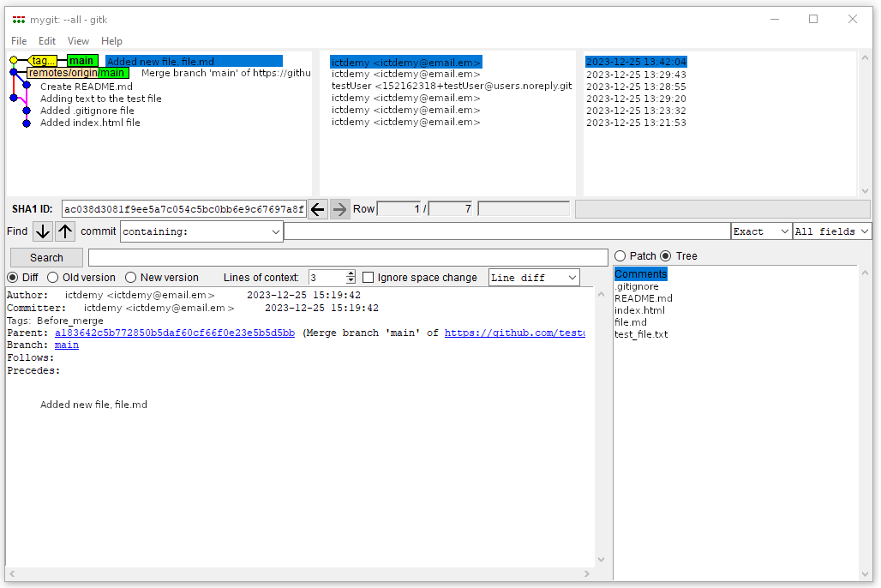Open the 'containing:' find type dropdown

coord(201,231)
